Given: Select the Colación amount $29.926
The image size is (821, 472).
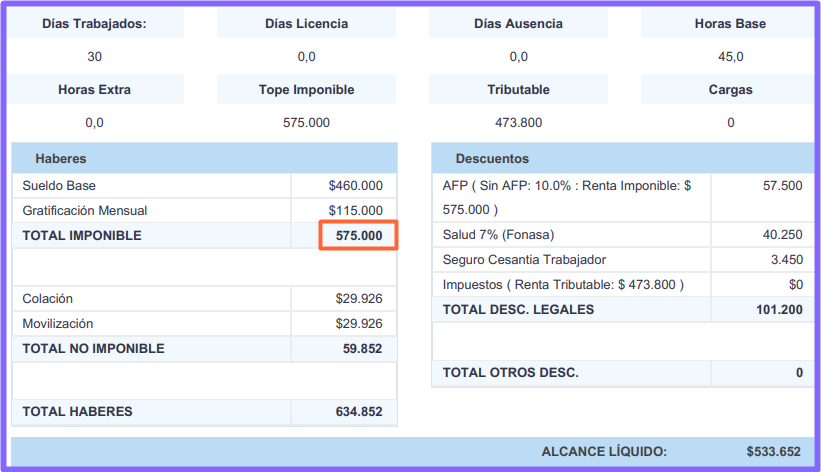Looking at the screenshot, I should click(359, 299).
